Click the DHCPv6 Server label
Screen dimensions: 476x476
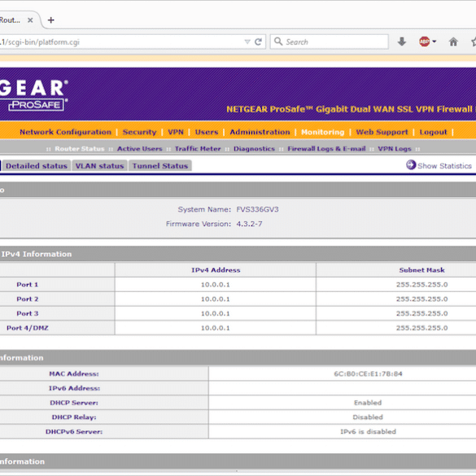pos(74,432)
